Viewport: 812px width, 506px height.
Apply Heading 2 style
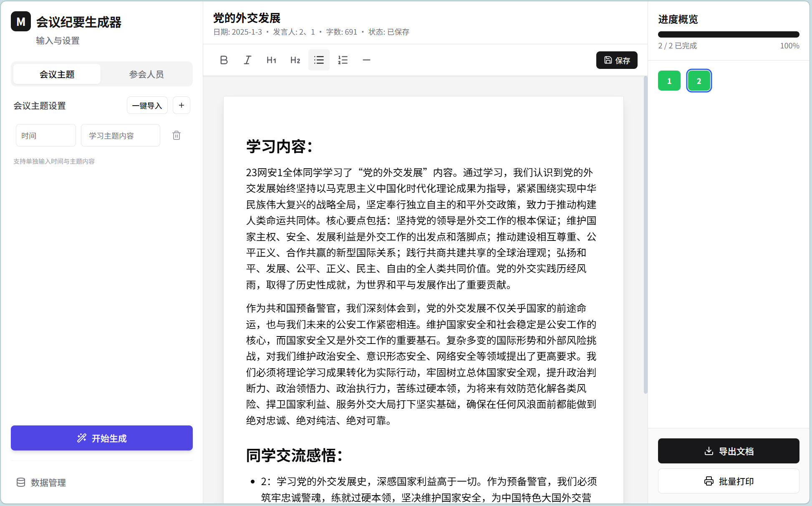295,60
